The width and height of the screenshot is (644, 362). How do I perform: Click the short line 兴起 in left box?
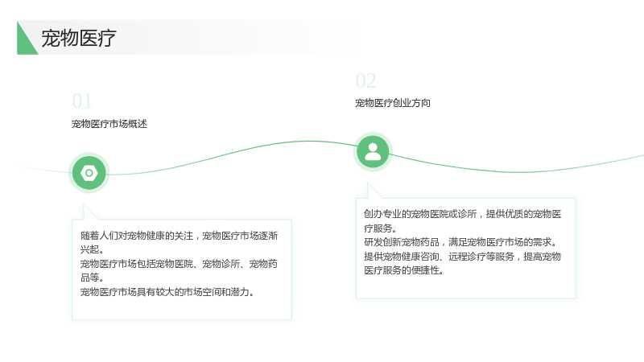pos(92,249)
